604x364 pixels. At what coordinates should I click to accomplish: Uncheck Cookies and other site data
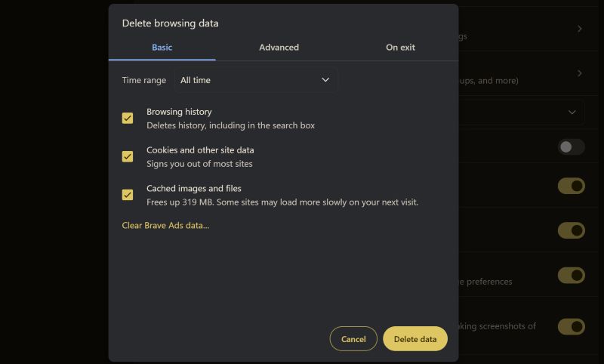tap(128, 157)
